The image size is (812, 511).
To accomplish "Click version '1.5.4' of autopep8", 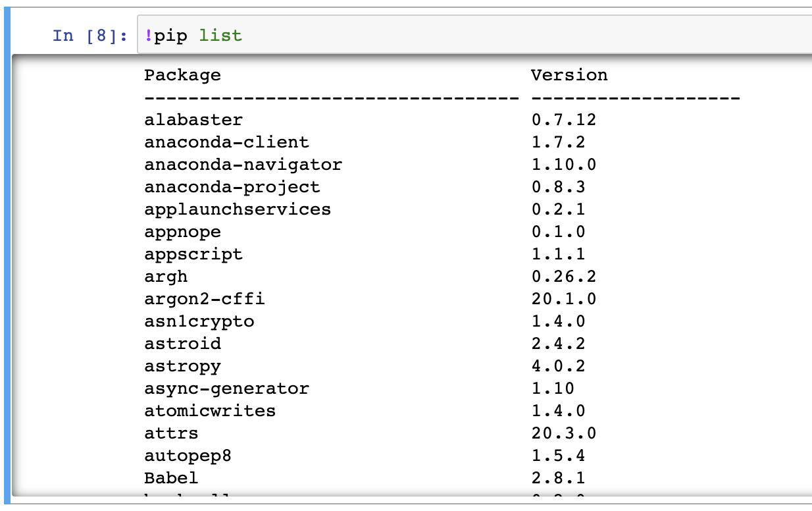I will [x=559, y=456].
